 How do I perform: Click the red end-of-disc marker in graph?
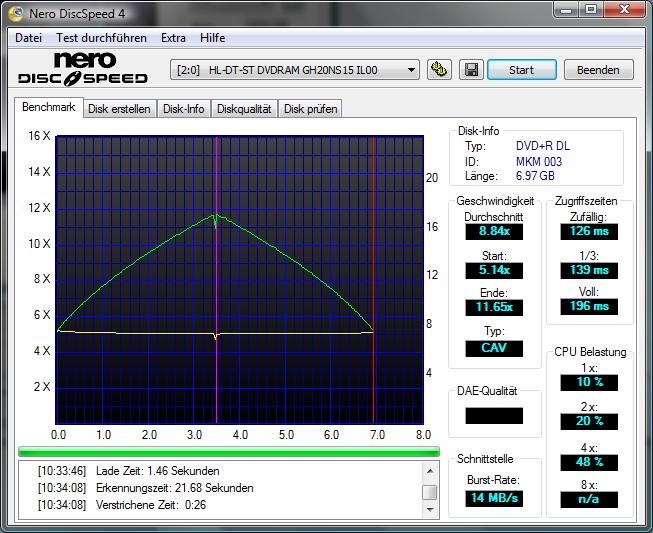pos(374,279)
